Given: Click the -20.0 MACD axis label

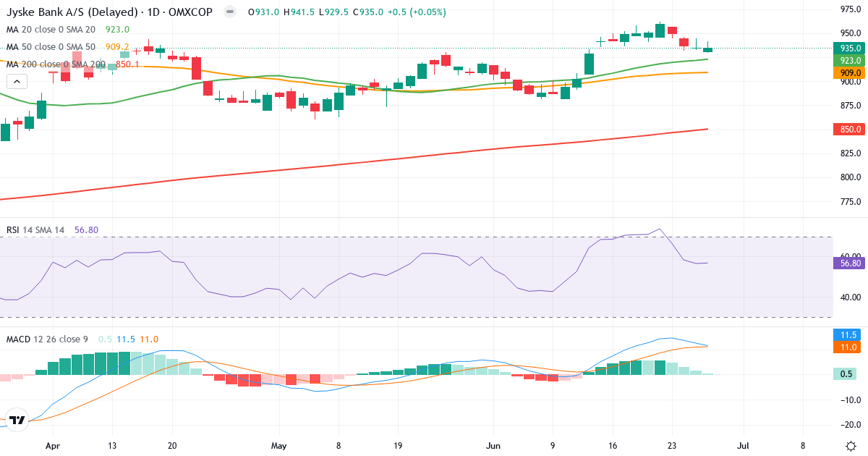Looking at the screenshot, I should pyautogui.click(x=850, y=425).
